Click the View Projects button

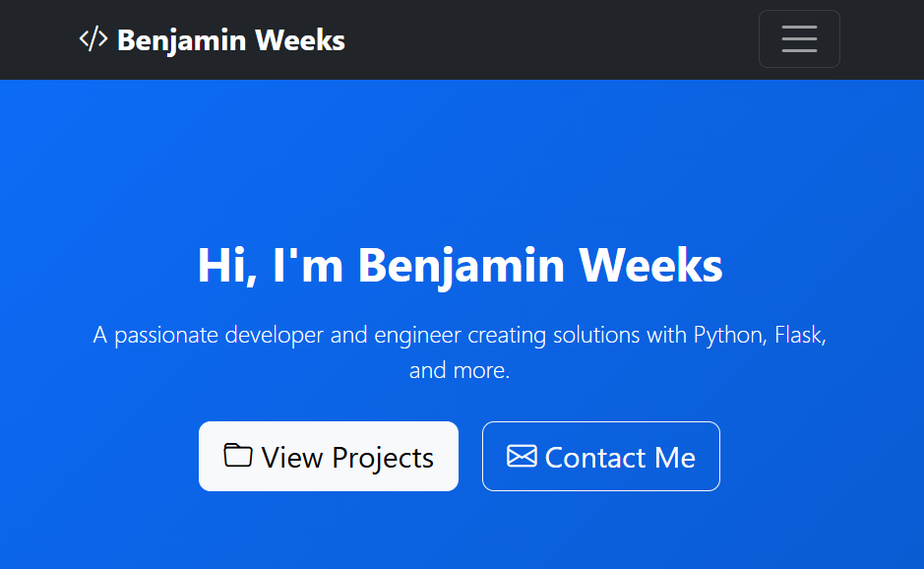point(328,456)
